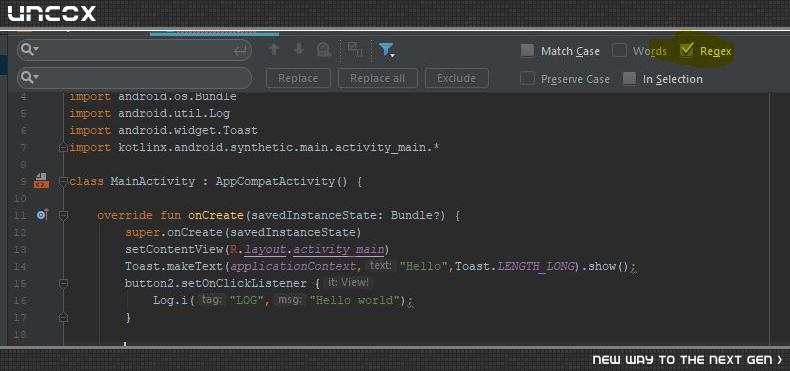Click "MainActivity" class name
790x371 pixels.
[153, 181]
